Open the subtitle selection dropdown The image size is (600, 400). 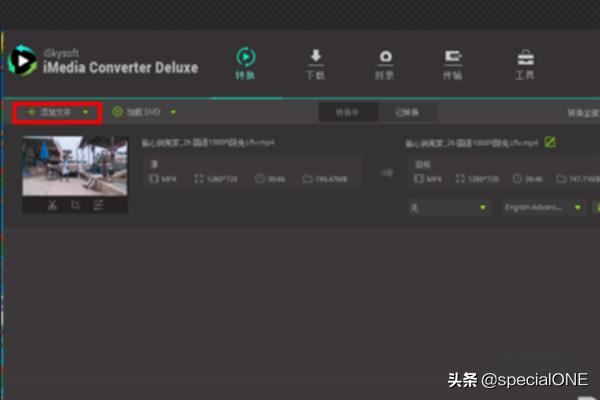449,207
